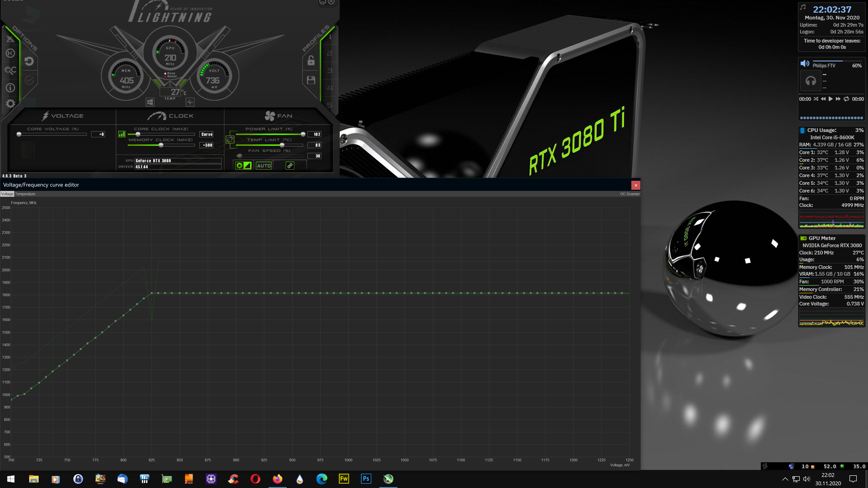This screenshot has width=868, height=488.
Task: Open GPU selection field GeForce RTX 3080
Action: (x=178, y=161)
